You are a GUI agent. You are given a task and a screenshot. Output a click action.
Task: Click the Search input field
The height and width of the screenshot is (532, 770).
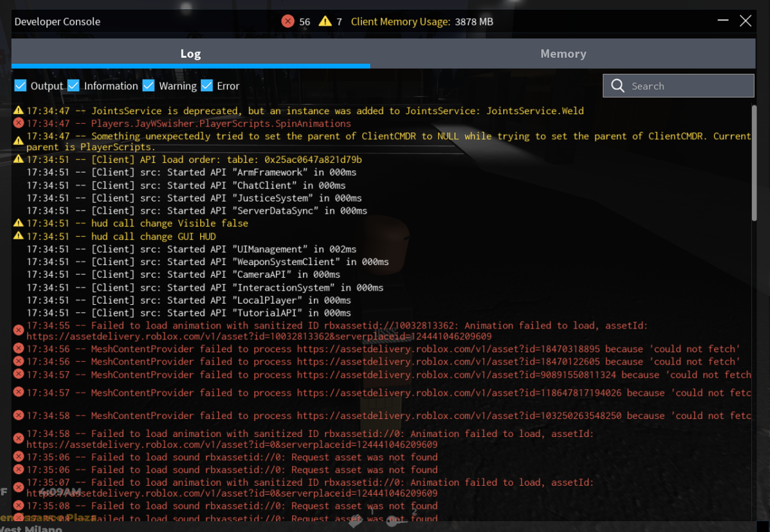click(679, 86)
